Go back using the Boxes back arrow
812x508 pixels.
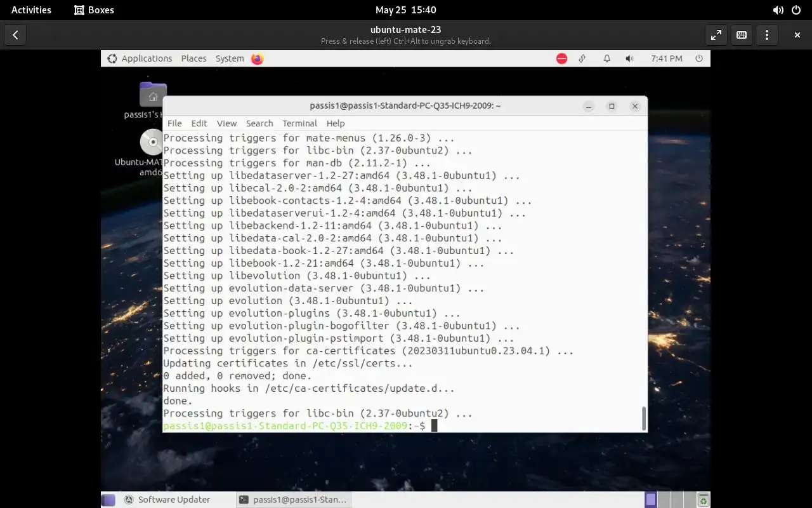pos(15,35)
